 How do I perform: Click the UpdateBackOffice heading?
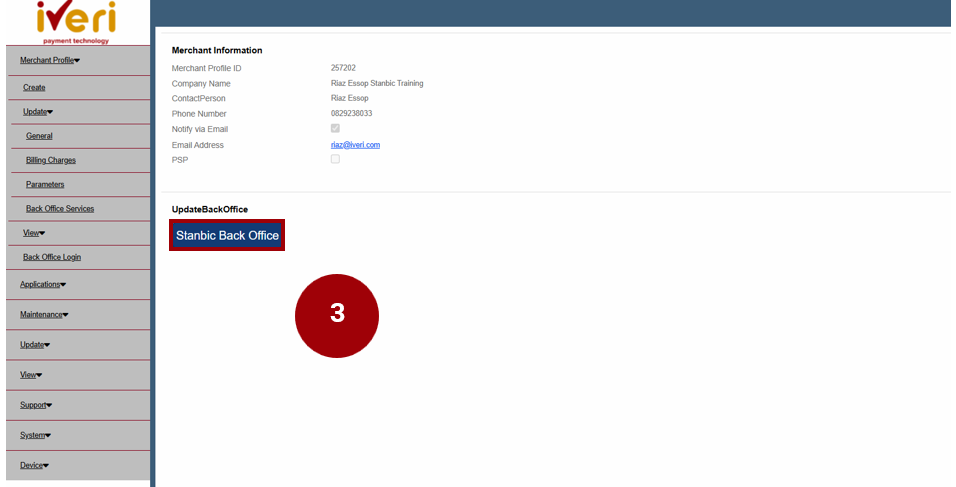(x=210, y=209)
